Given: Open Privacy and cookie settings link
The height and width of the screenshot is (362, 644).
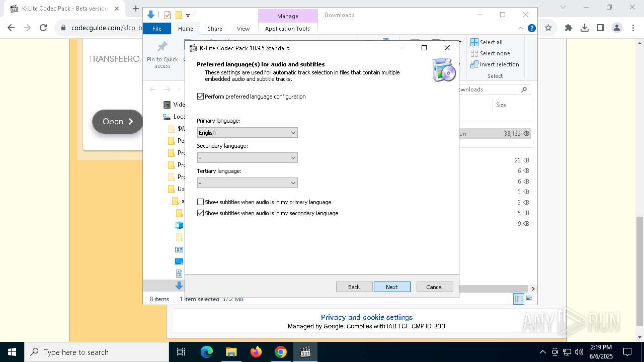Looking at the screenshot, I should pos(367,317).
